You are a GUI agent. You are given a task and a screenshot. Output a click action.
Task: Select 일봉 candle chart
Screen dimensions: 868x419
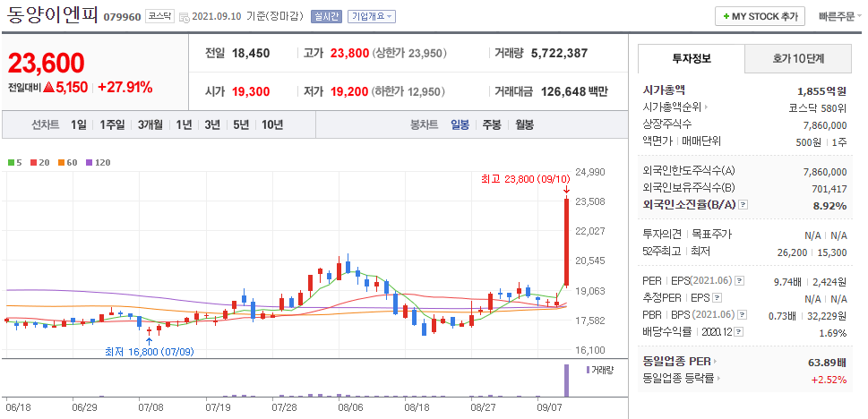[460, 124]
